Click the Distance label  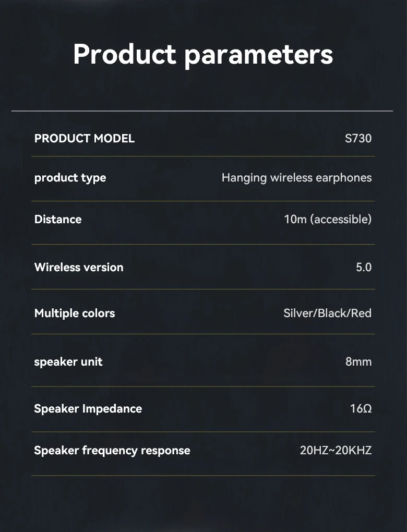[58, 219]
